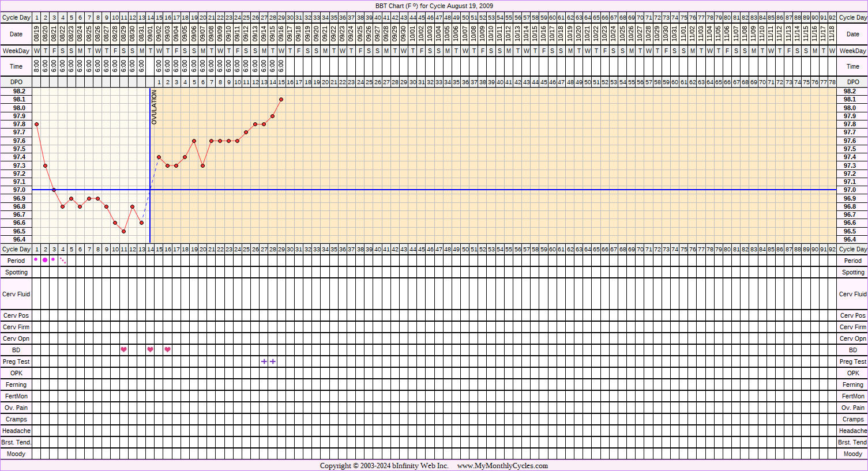Click the vertical OVULATION label
The width and height of the screenshot is (868, 471).
pyautogui.click(x=155, y=107)
